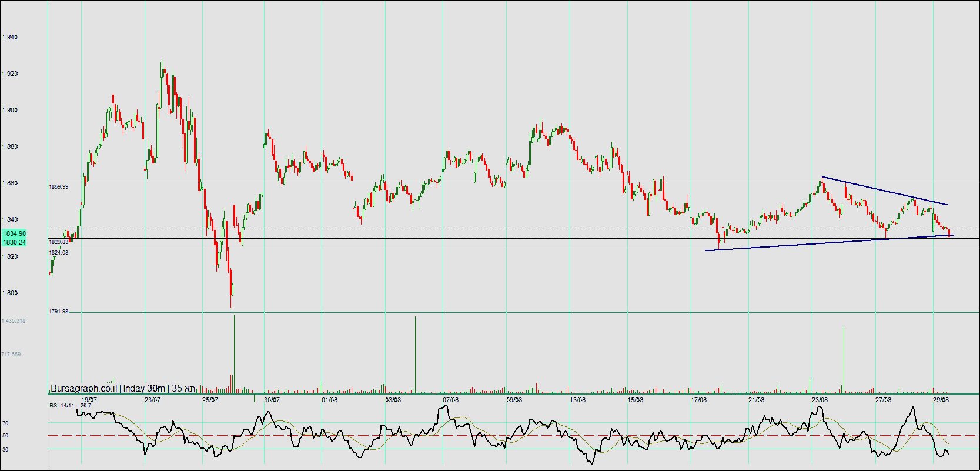Select the descending blue trendline
The image size is (980, 471).
885,191
